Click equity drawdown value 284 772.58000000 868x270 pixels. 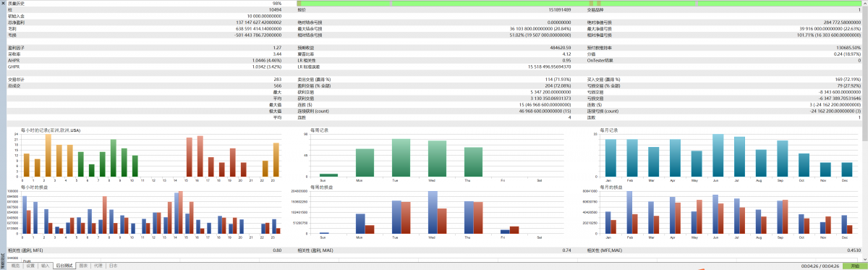842,22
